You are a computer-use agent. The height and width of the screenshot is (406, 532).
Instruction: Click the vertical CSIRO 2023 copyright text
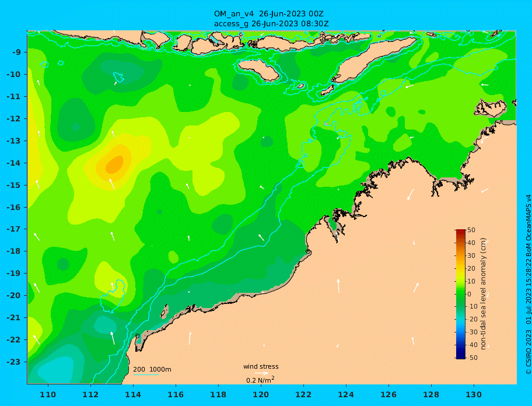(528, 285)
